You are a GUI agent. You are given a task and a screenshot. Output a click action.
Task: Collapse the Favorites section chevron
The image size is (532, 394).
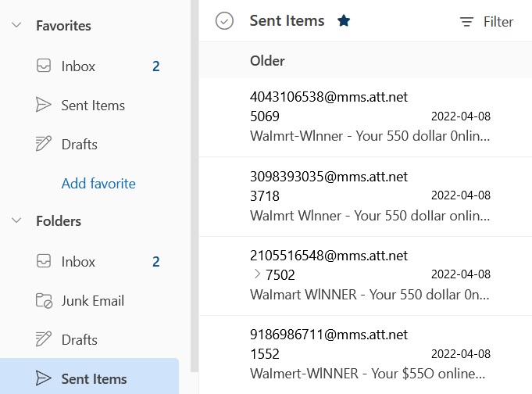[x=16, y=25]
